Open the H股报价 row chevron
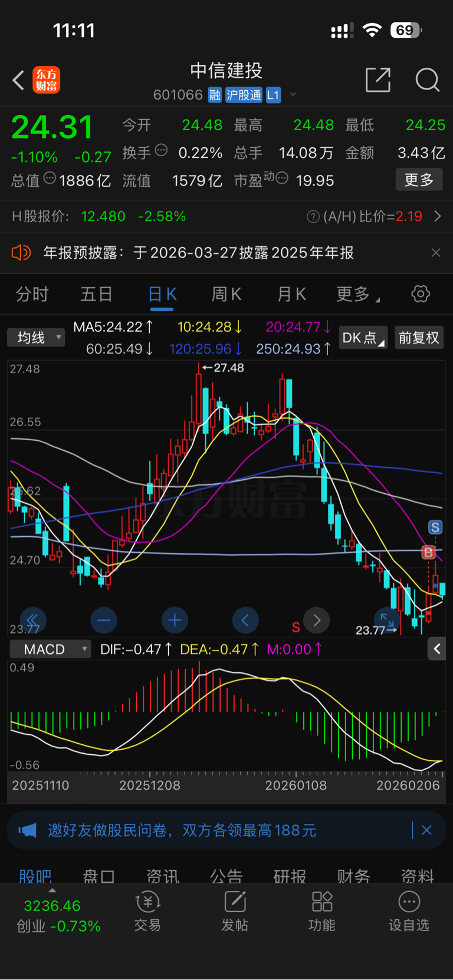 (437, 216)
